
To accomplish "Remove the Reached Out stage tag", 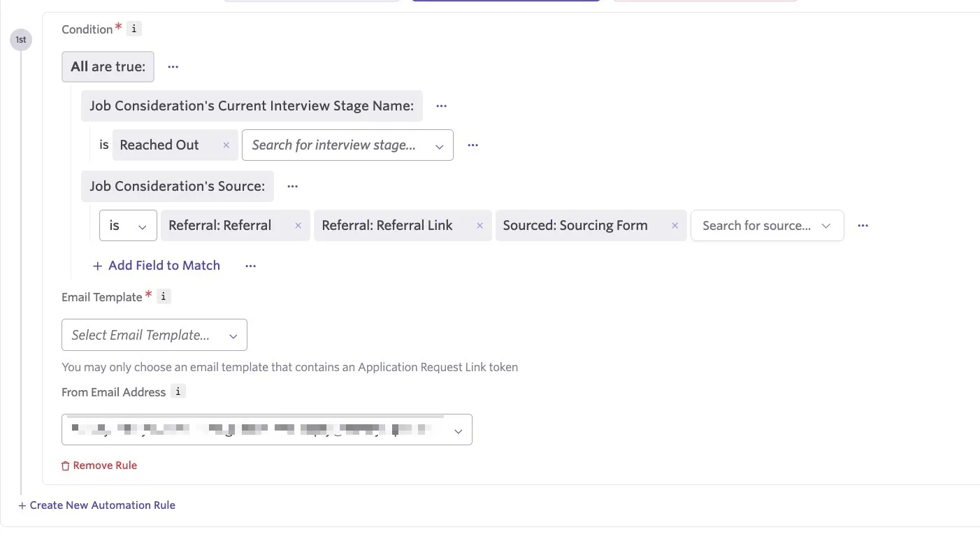I will coord(226,145).
